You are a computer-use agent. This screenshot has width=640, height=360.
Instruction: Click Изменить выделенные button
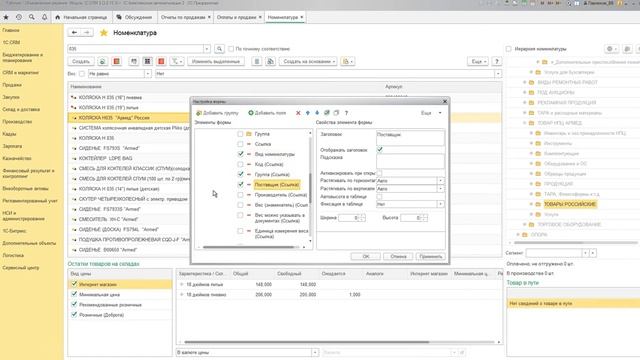(216, 62)
